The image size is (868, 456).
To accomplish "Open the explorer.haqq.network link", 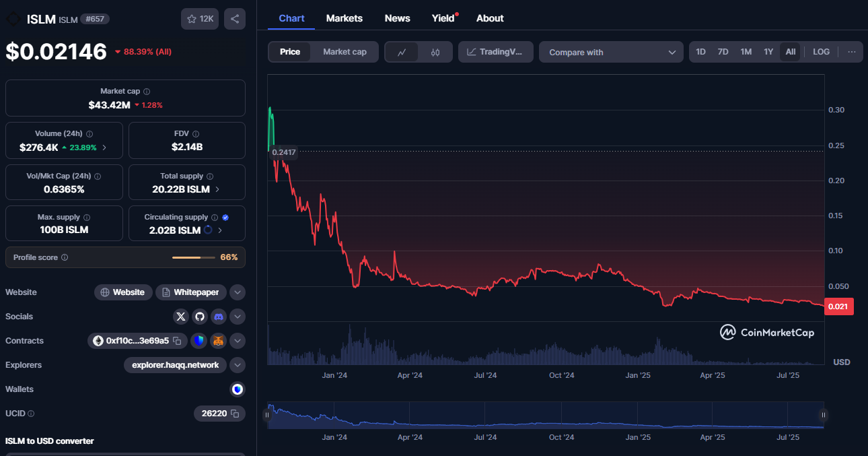I will pyautogui.click(x=175, y=365).
